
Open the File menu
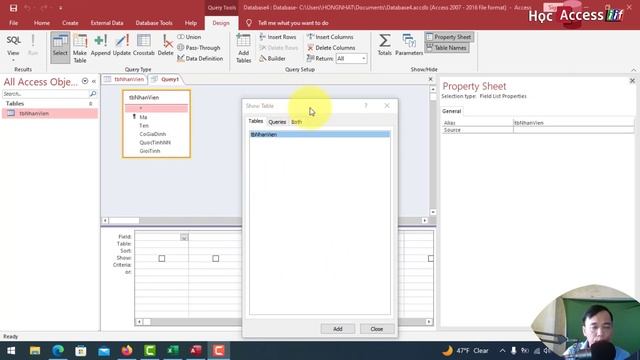click(13, 23)
